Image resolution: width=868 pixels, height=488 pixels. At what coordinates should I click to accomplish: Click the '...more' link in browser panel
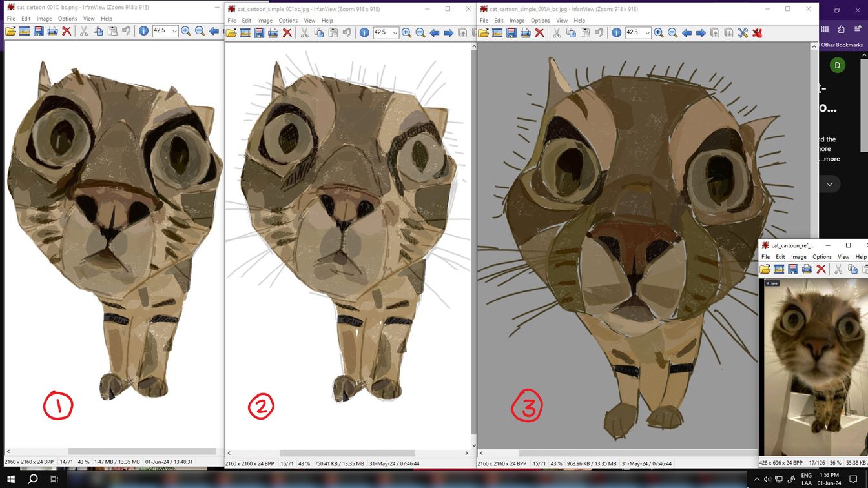(x=830, y=159)
